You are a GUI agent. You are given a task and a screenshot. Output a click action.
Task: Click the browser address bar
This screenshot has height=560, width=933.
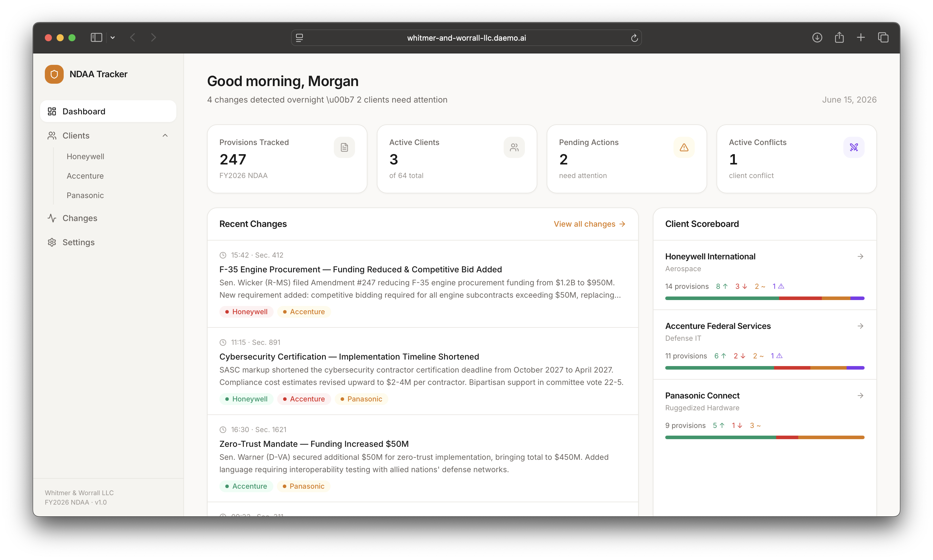(466, 38)
